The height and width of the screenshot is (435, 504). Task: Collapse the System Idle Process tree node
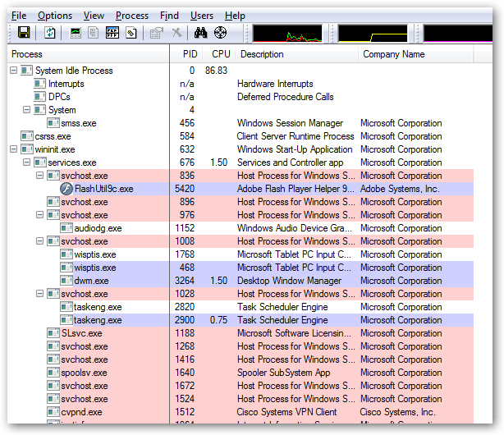(x=14, y=71)
